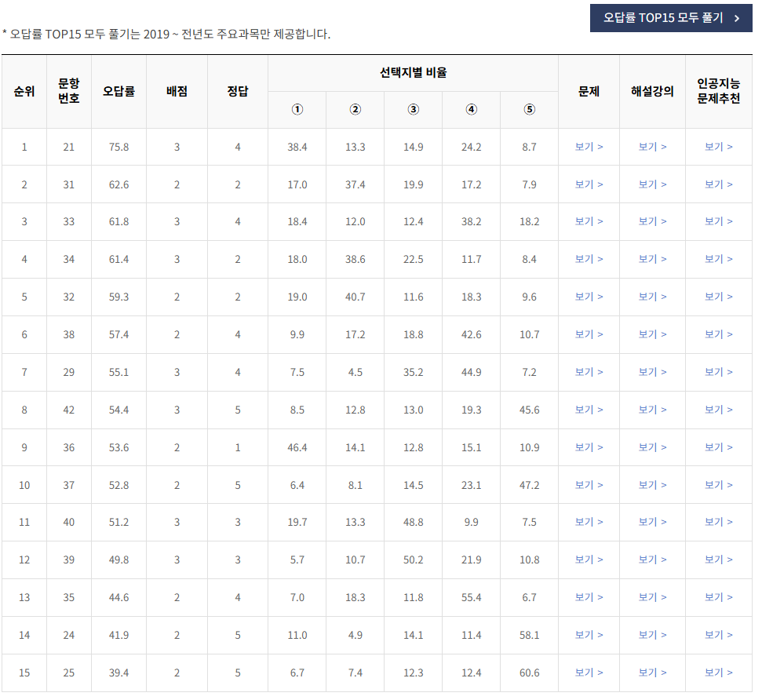762x700 pixels.
Task: Open 해설강의 for question 39
Action: pyautogui.click(x=652, y=560)
